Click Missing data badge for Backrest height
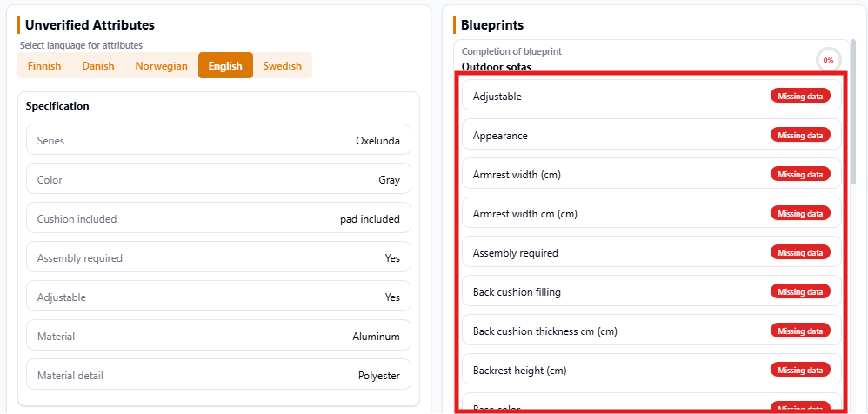The height and width of the screenshot is (414, 868). coord(800,371)
